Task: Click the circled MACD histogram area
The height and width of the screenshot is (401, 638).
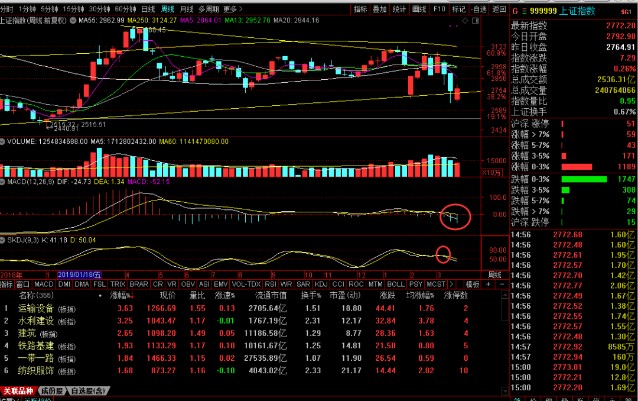Action: pyautogui.click(x=453, y=215)
